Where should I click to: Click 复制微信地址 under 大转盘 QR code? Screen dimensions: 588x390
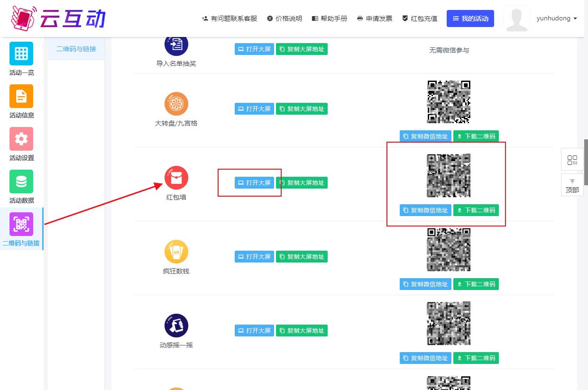425,136
